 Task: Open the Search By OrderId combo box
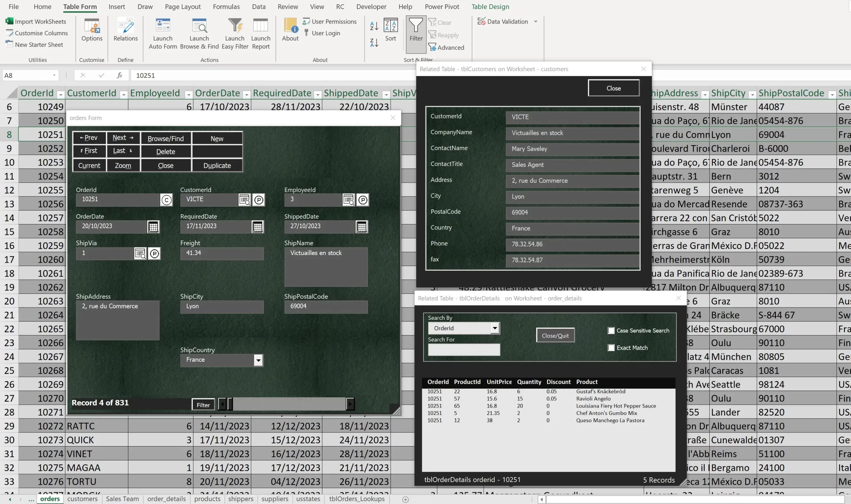pos(495,328)
